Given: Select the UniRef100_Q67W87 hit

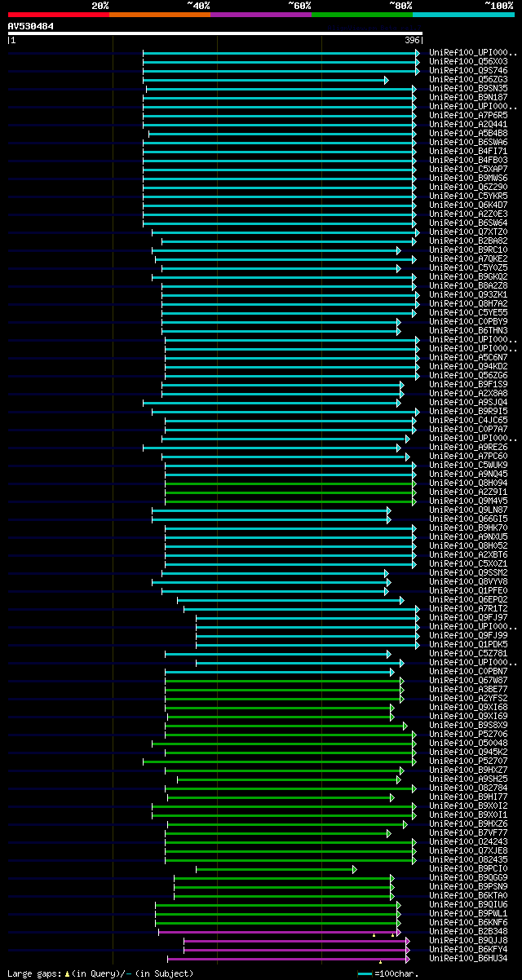Looking at the screenshot, I should [x=468, y=680].
